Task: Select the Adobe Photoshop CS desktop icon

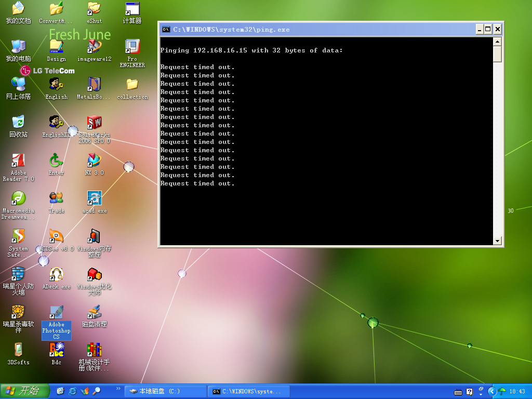Action: pos(56,313)
